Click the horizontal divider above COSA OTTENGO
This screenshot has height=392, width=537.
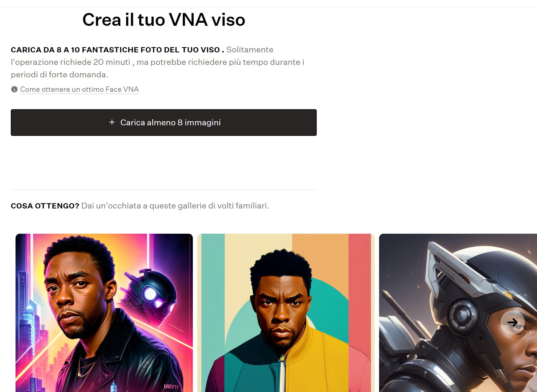164,190
